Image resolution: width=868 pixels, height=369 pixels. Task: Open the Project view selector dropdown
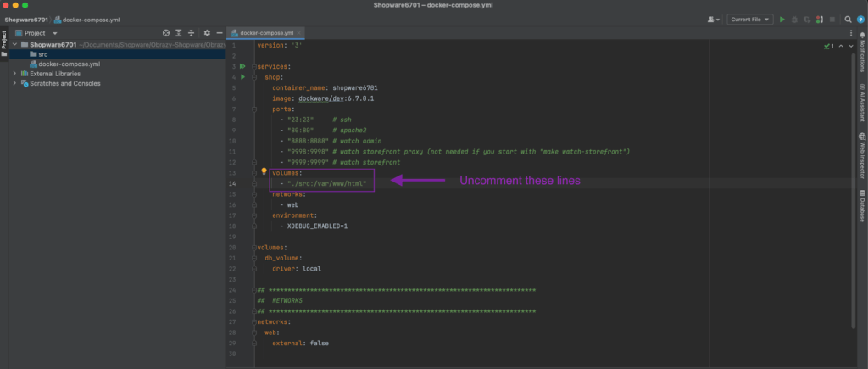tap(36, 33)
